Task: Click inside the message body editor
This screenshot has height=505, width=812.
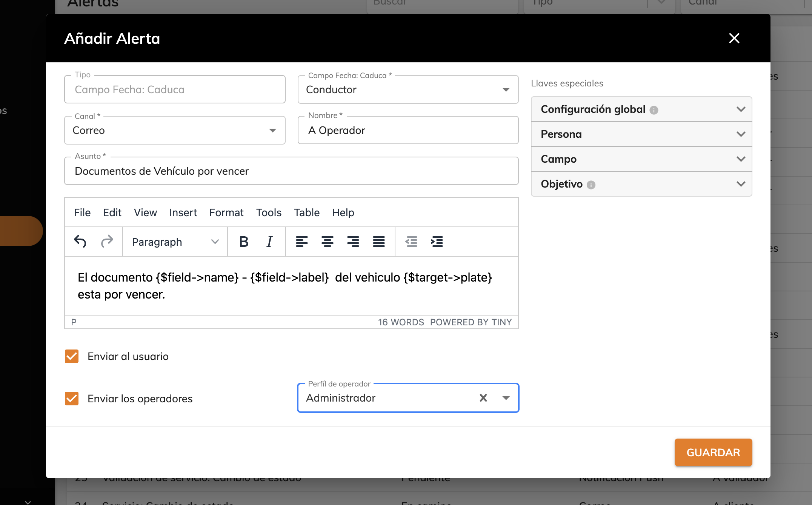Action: click(x=291, y=286)
